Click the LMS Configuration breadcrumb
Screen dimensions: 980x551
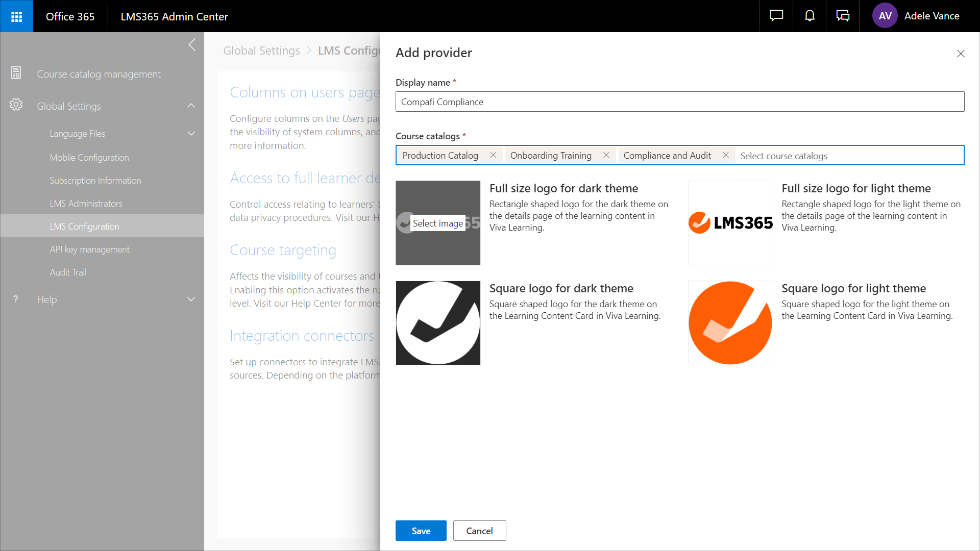[349, 51]
